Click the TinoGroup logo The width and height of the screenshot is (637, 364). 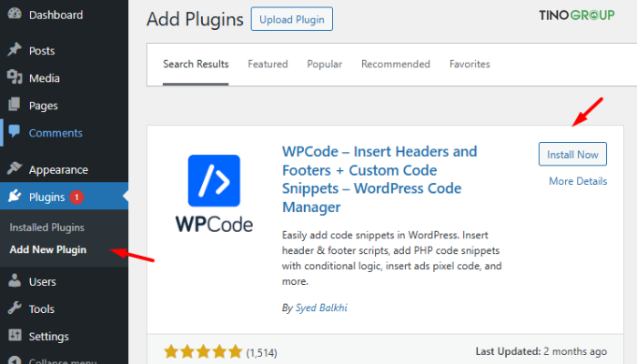click(x=576, y=15)
